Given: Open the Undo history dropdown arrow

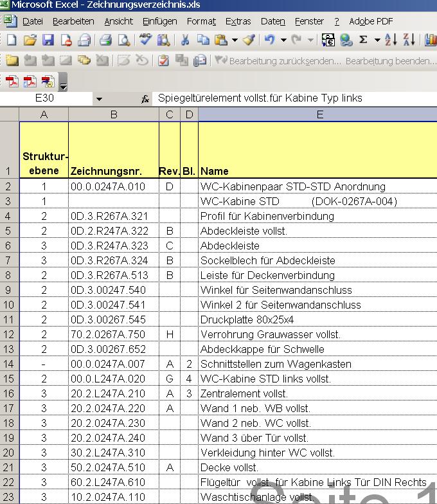Looking at the screenshot, I should [284, 40].
